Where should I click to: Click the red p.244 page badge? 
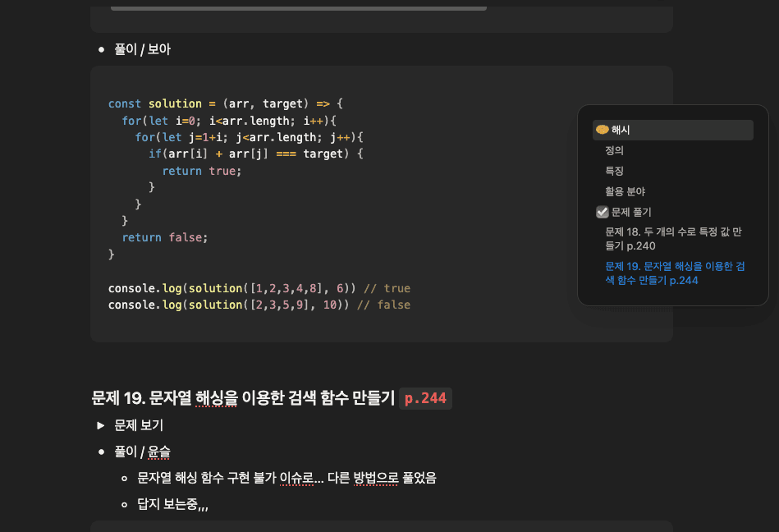[425, 398]
